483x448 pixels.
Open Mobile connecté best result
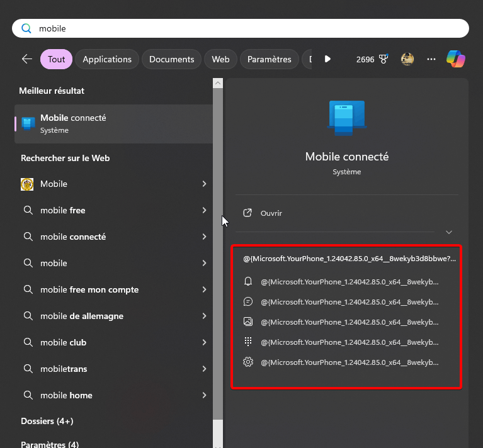coord(113,124)
